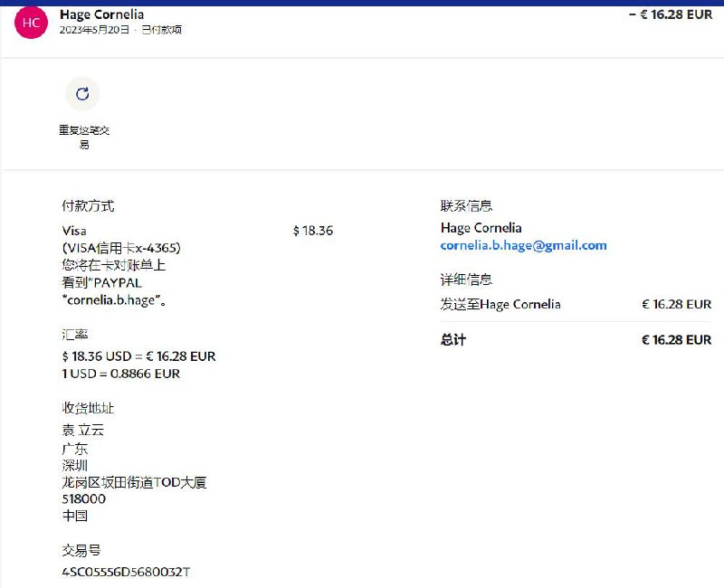
Task: Click the repeat transaction circular arrow icon
Action: [82, 94]
